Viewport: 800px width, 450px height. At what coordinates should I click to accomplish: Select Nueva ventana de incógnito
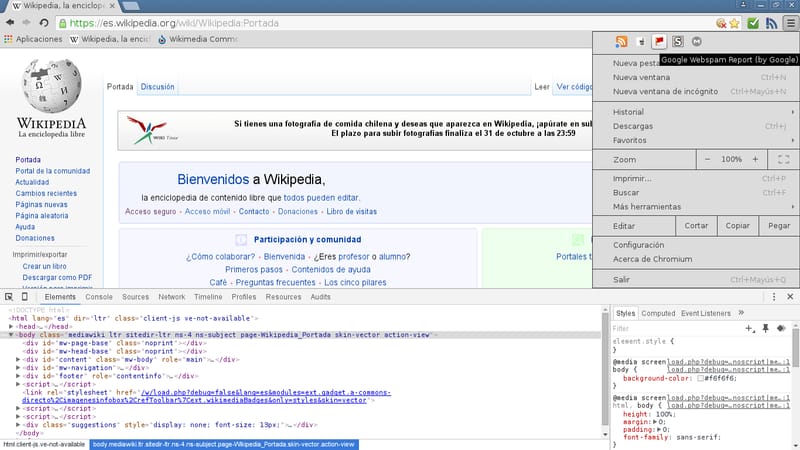[x=696, y=91]
